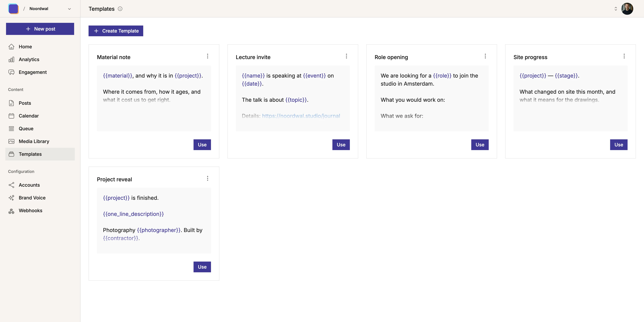Viewport: 644px width, 322px height.
Task: Click the Engagement chat bubble icon
Action: click(12, 72)
